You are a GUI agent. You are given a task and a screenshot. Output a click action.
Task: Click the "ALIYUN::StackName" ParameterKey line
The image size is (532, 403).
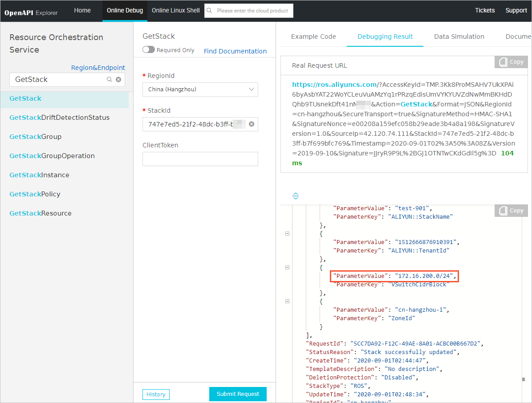coord(393,216)
